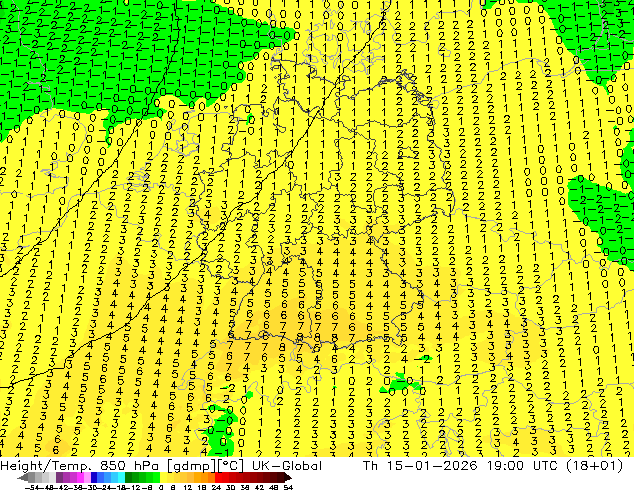
Task: Click the dark green legend swatch near -12
Action: click(x=128, y=477)
